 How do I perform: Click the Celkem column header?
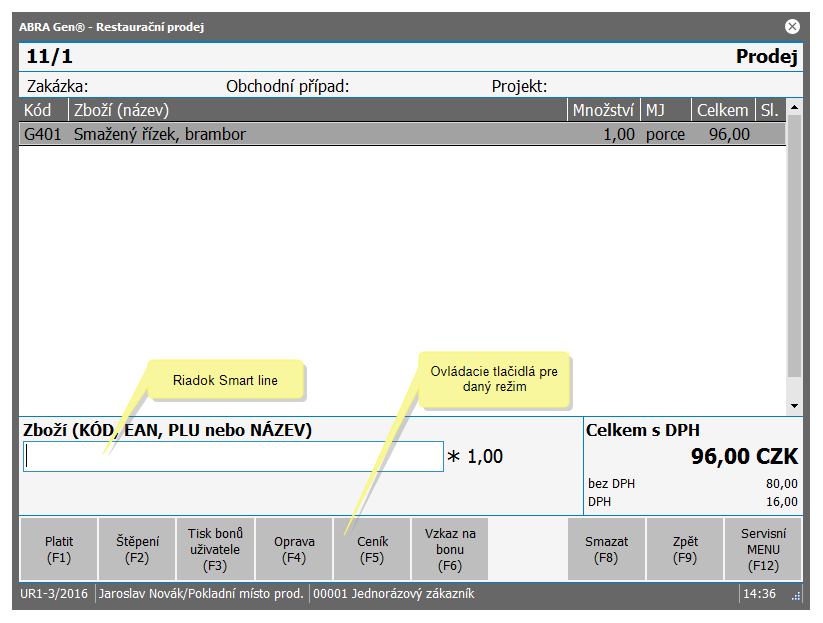point(722,109)
